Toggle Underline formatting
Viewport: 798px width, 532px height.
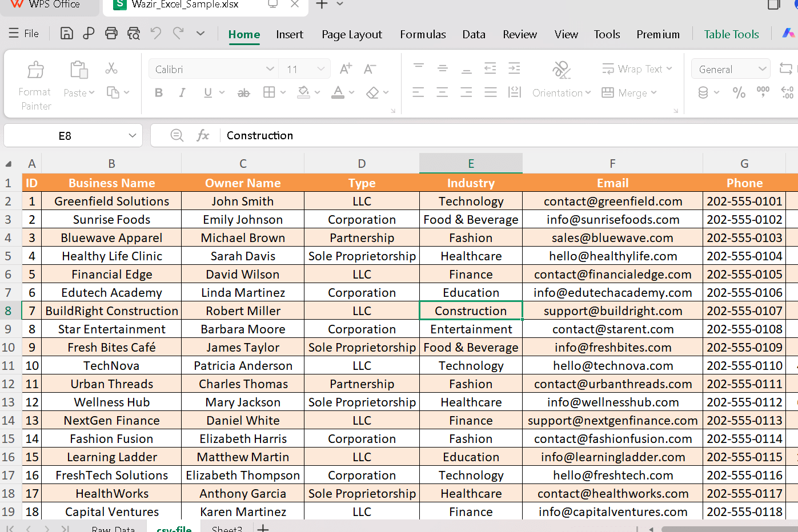208,92
